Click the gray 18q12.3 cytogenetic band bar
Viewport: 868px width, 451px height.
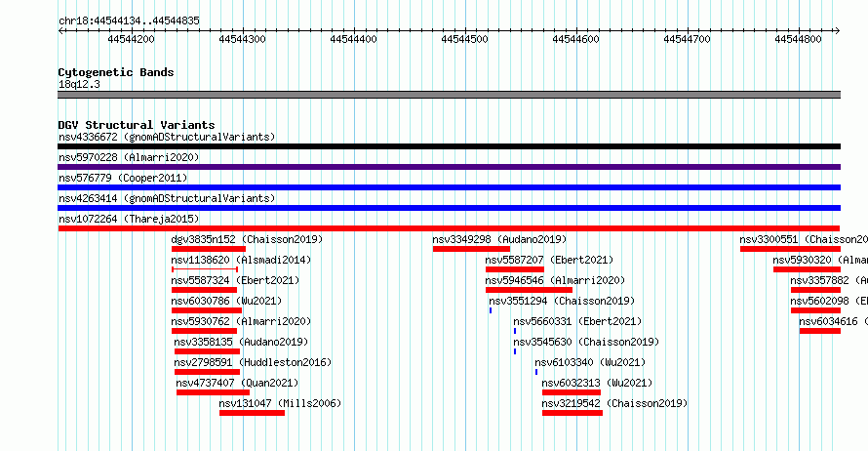pyautogui.click(x=449, y=95)
